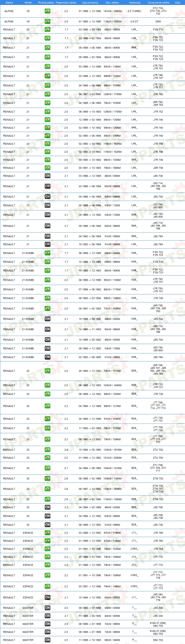Select the 69kW / 94KM cell in Master row
This screenshot has height=644, width=185.
(x=112, y=640)
